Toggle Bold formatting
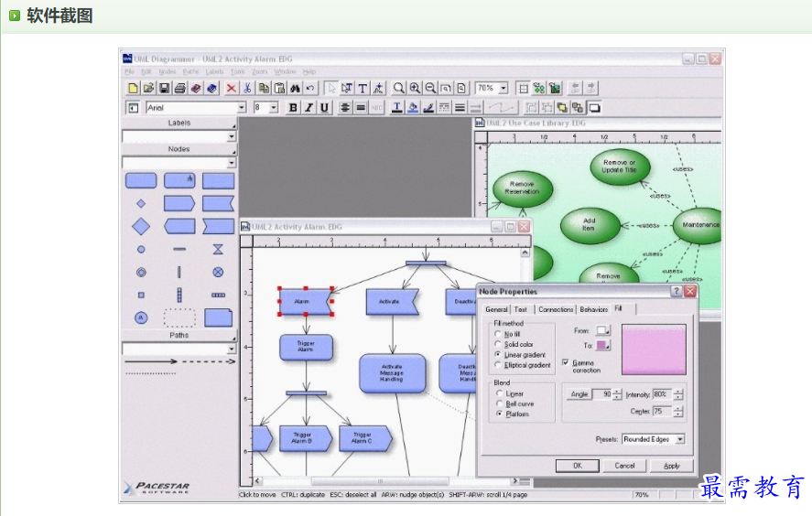812x516 pixels. tap(293, 108)
